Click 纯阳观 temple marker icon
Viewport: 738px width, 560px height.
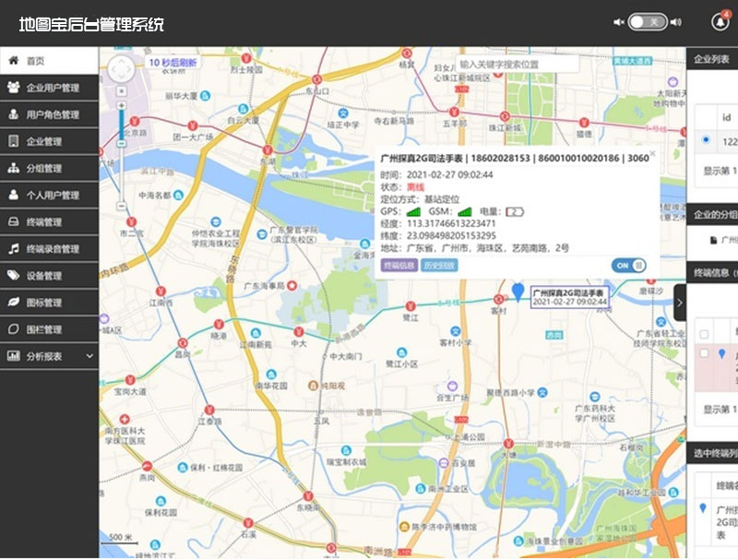(x=313, y=386)
